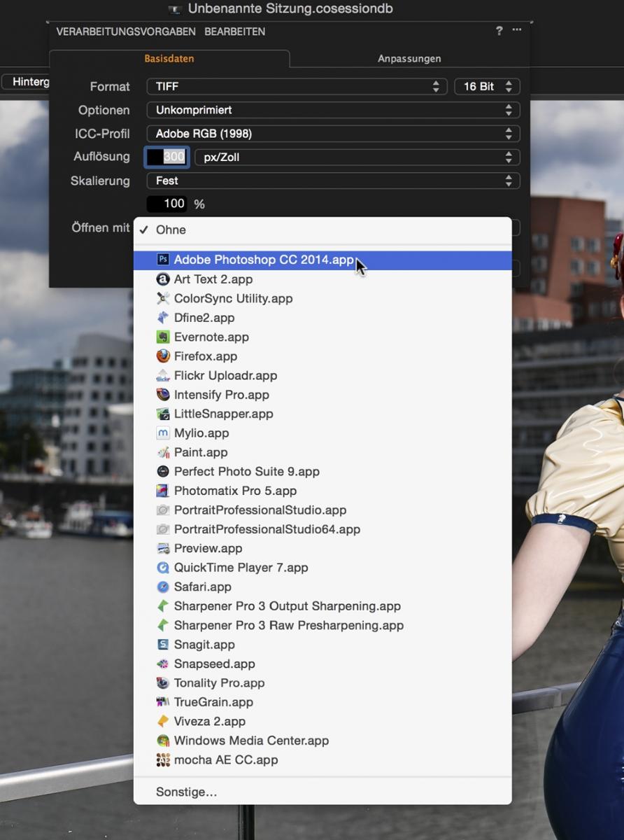Open the Skalierung dropdown showing Fest
This screenshot has height=840, width=624.
point(333,181)
